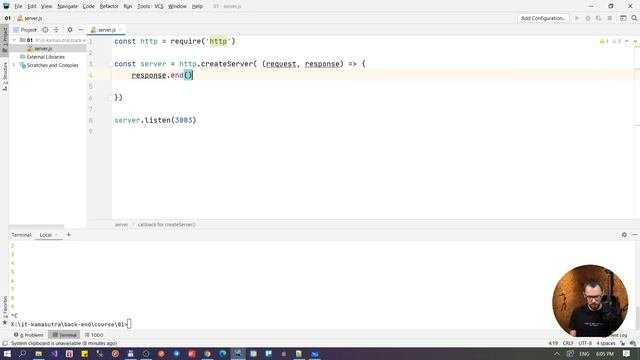Select server.js in the project tree
640x360 pixels.
(x=43, y=49)
